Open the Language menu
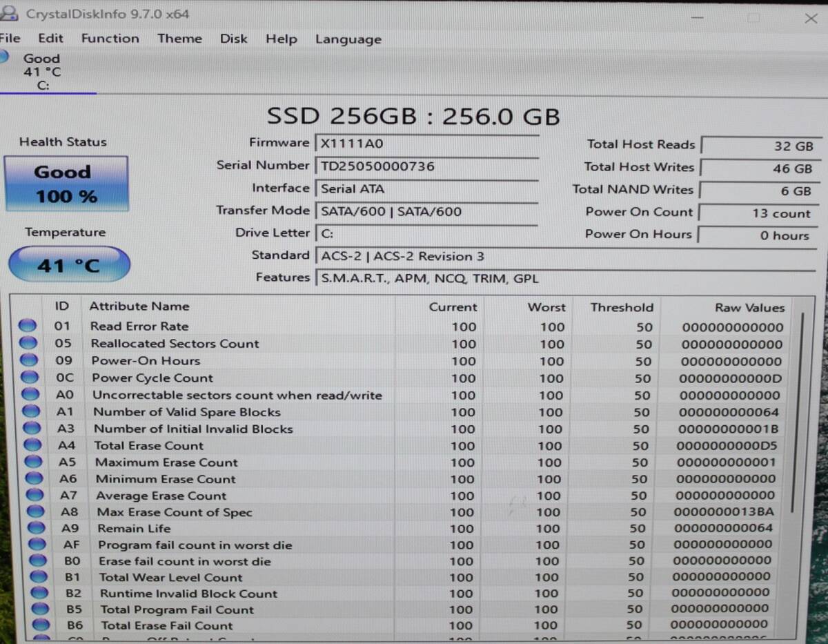The image size is (828, 644). [348, 39]
